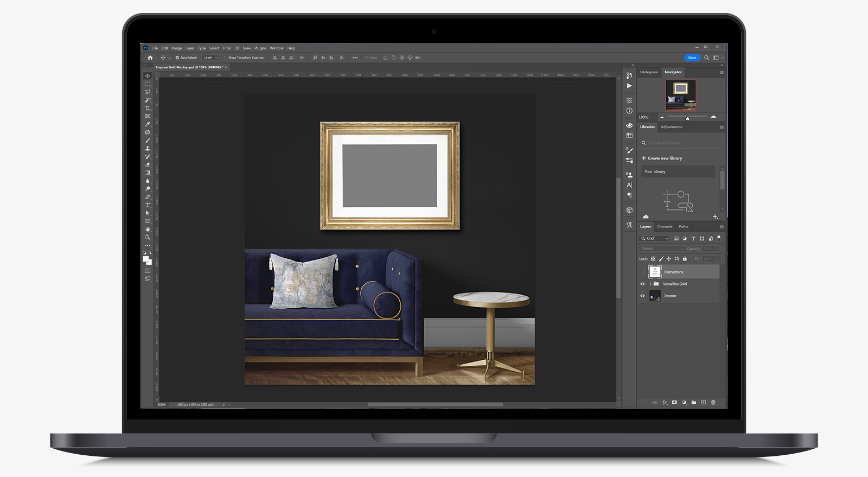Enable Show Transform Controls checkbox
Image resolution: width=868 pixels, height=477 pixels.
tap(226, 58)
